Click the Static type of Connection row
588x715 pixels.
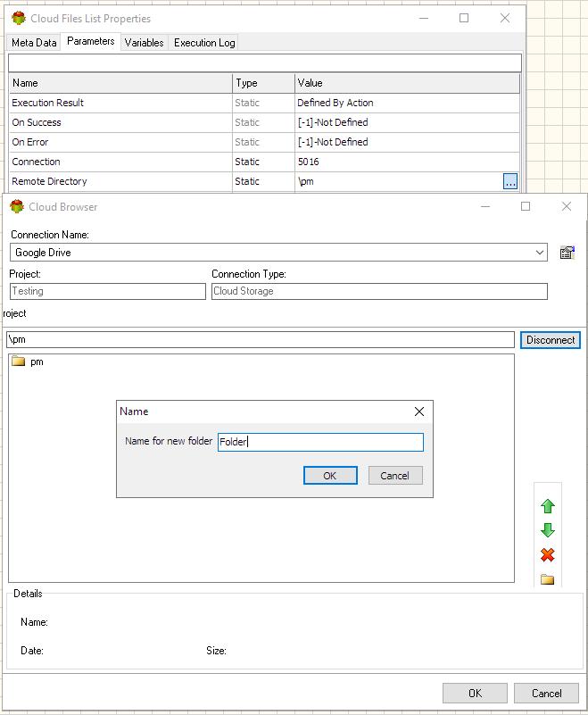coord(247,162)
